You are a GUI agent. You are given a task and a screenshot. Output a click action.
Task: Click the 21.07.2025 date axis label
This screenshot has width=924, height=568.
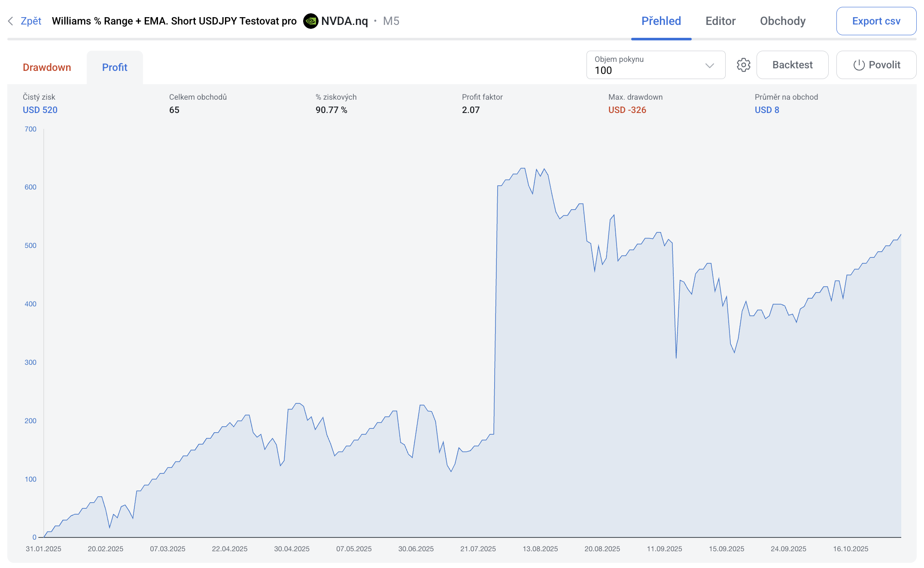coord(478,549)
